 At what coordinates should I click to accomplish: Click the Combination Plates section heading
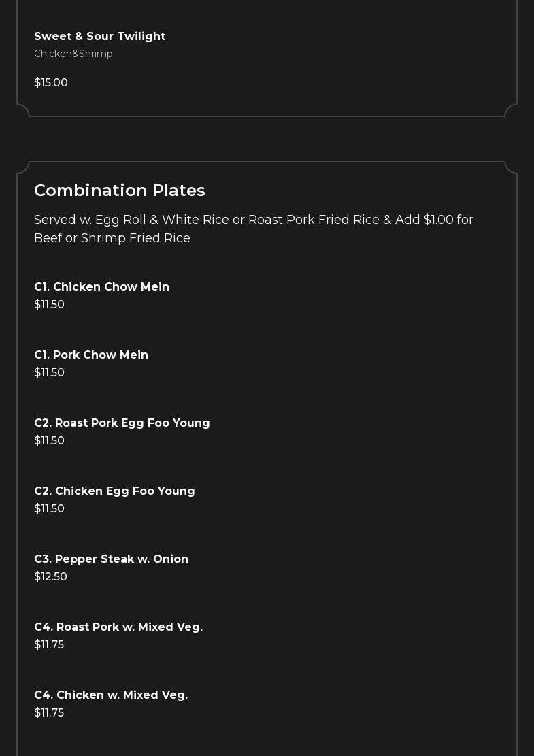120,190
